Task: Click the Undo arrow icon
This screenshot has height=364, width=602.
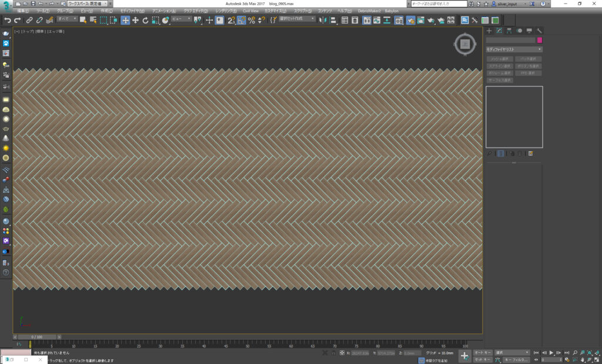Action: click(x=8, y=20)
